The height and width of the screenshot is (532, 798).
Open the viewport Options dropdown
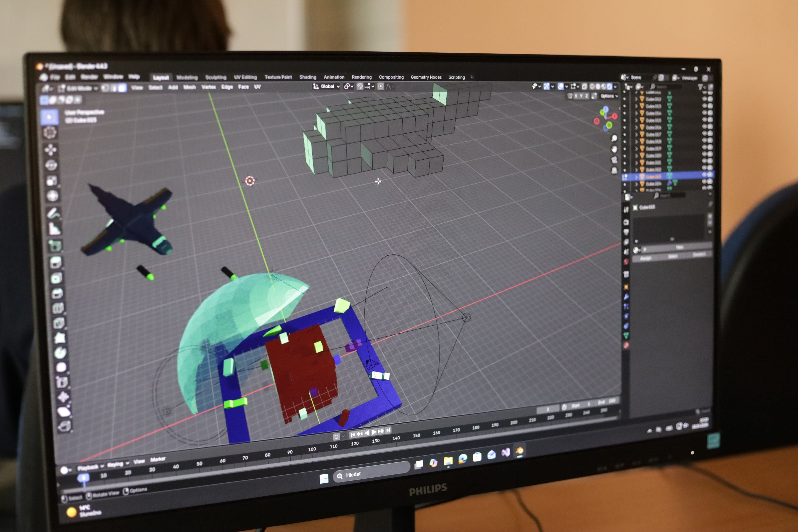click(609, 96)
